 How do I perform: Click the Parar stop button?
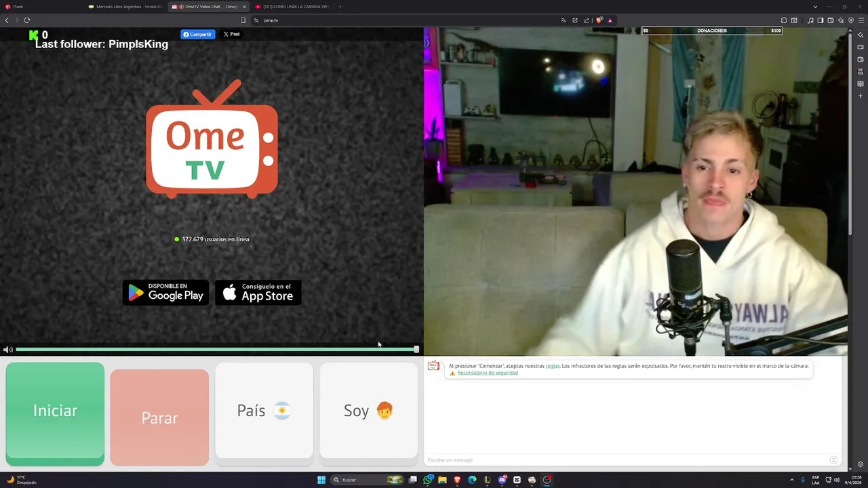[159, 418]
